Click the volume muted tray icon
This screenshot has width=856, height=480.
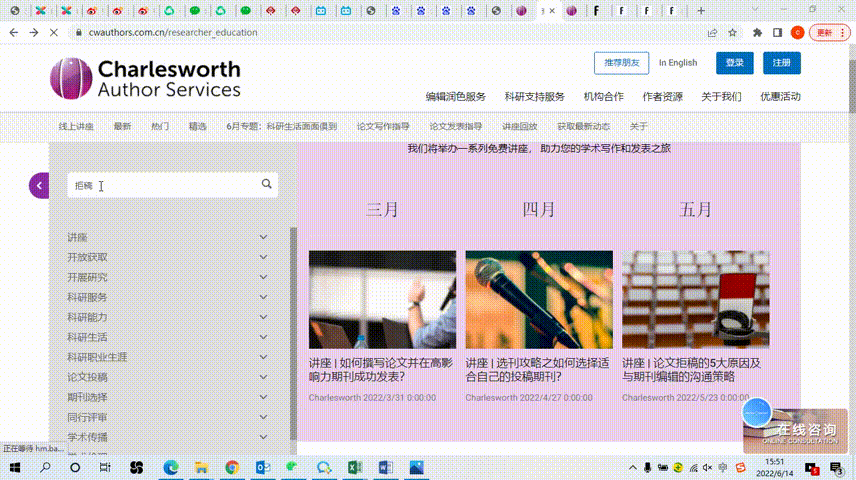pos(708,467)
